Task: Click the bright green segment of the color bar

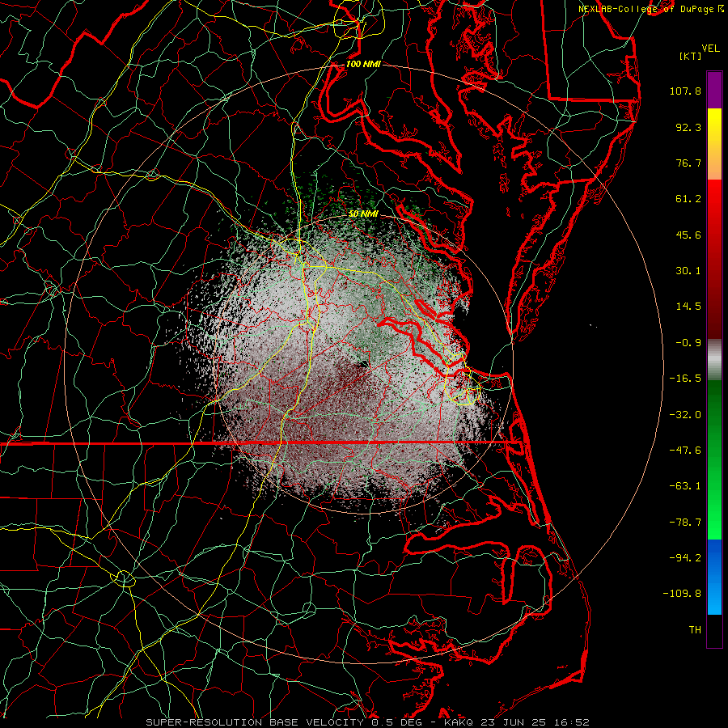Action: (x=714, y=459)
